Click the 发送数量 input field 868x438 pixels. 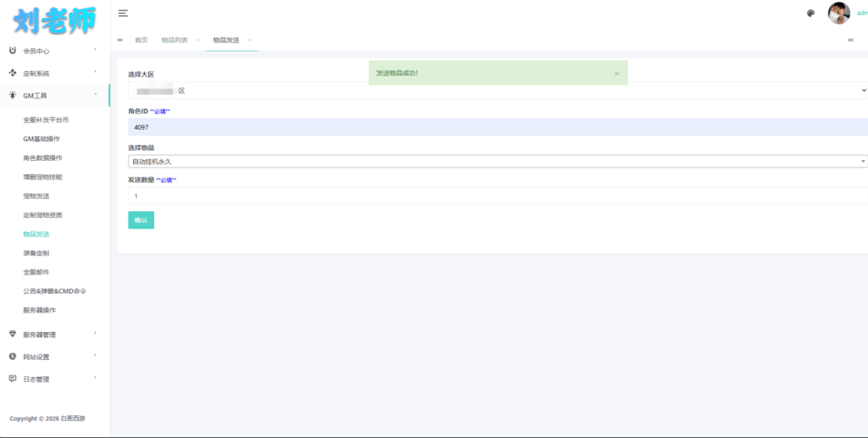(498, 196)
